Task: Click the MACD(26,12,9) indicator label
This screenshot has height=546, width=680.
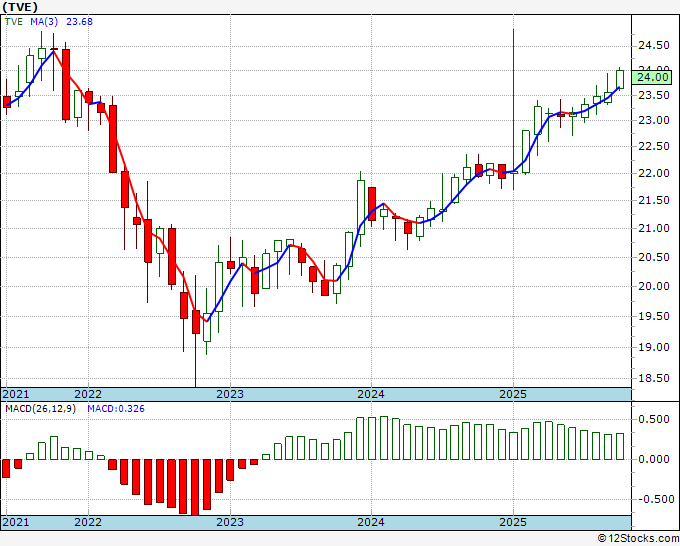Action: [x=40, y=409]
